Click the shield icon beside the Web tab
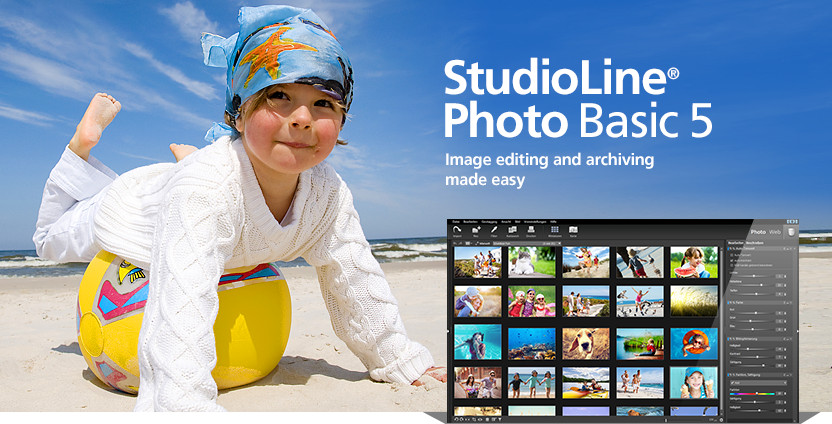The width and height of the screenshot is (832, 424). click(791, 232)
